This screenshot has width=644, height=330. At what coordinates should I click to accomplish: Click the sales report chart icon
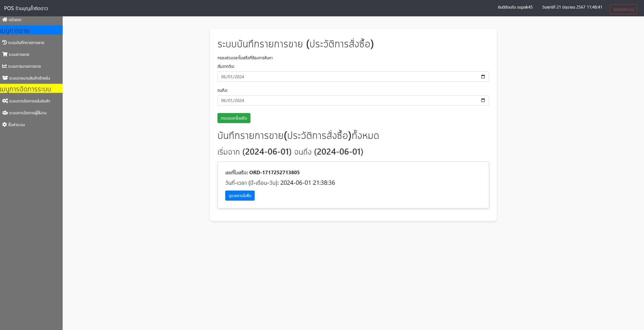click(x=5, y=66)
